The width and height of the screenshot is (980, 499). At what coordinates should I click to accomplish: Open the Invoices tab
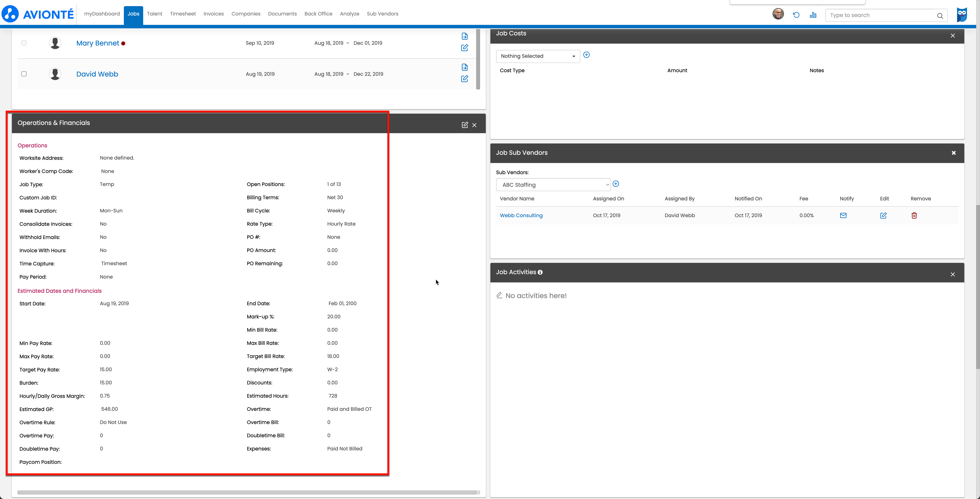(x=213, y=14)
